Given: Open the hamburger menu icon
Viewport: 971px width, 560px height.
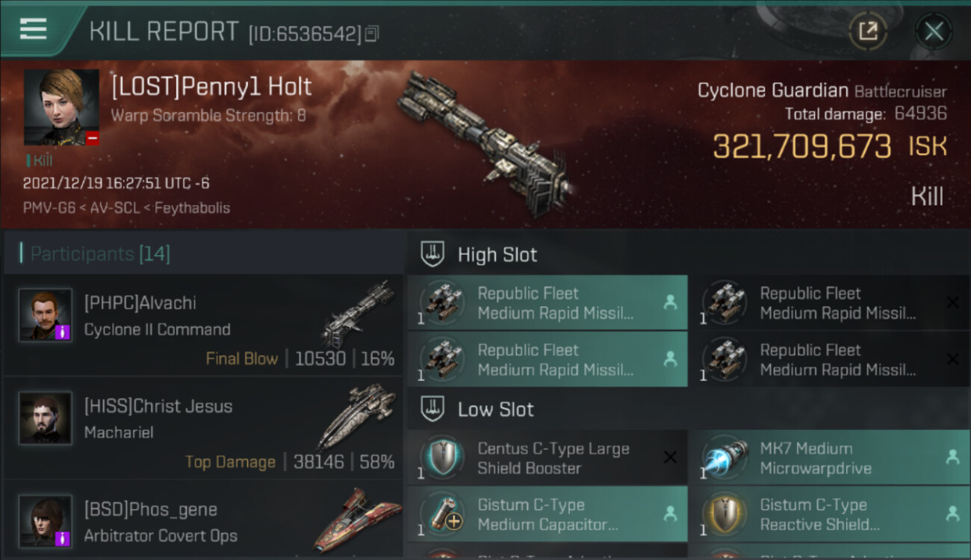Looking at the screenshot, I should pos(33,28).
